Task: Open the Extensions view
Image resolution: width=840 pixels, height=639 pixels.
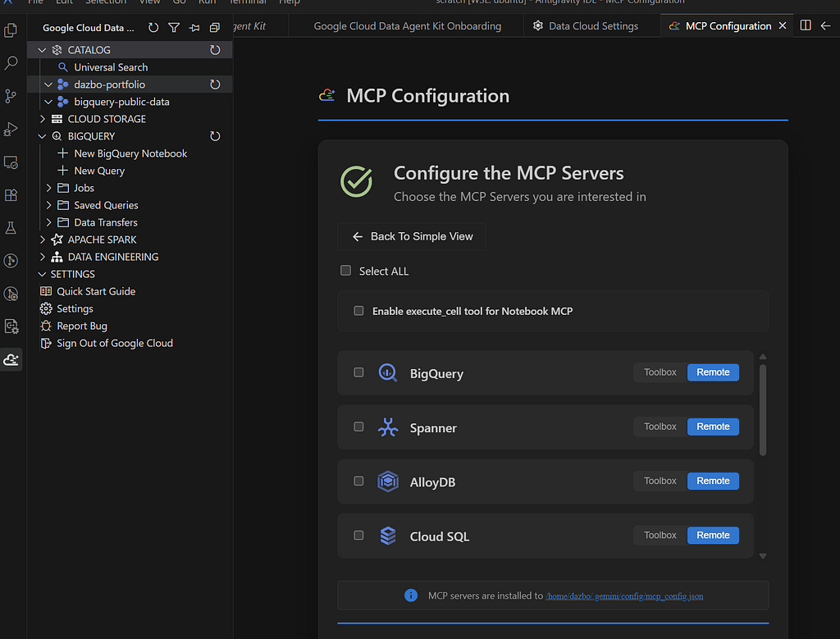Action: tap(11, 195)
